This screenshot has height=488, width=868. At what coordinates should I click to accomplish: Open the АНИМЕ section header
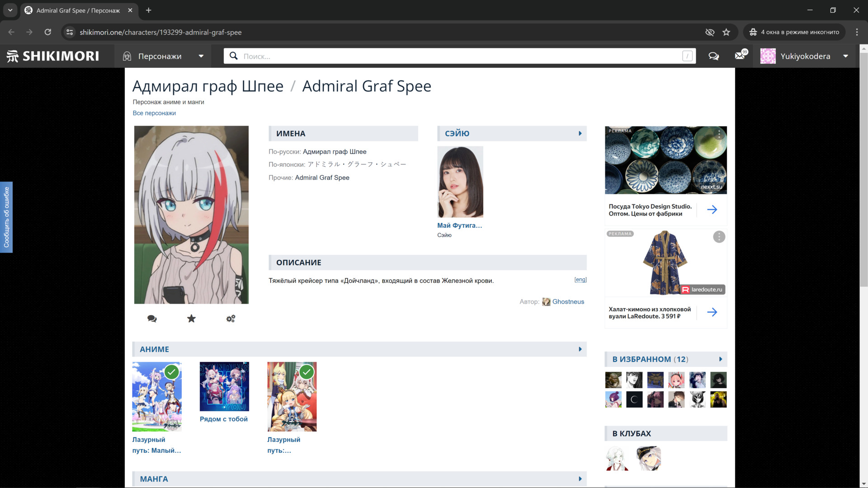click(155, 349)
